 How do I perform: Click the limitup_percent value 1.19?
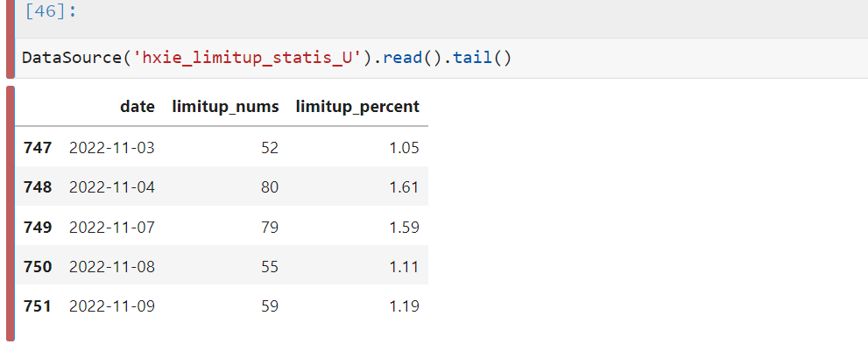point(402,306)
